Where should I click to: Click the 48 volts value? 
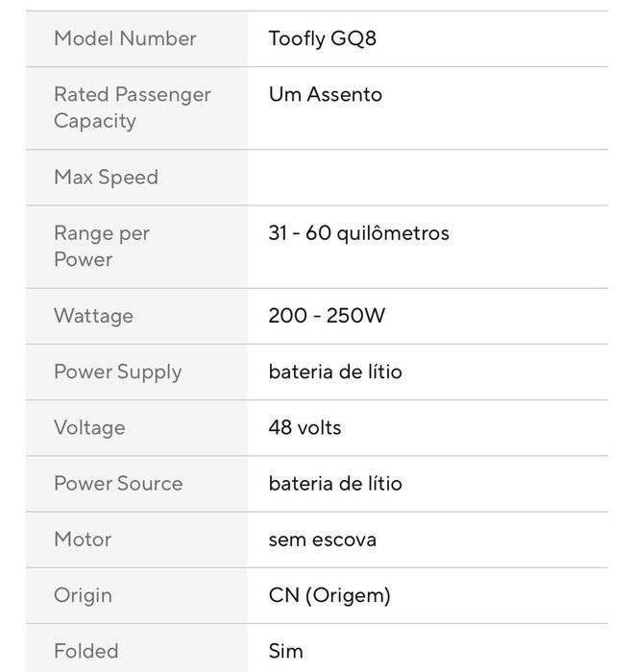coord(305,428)
